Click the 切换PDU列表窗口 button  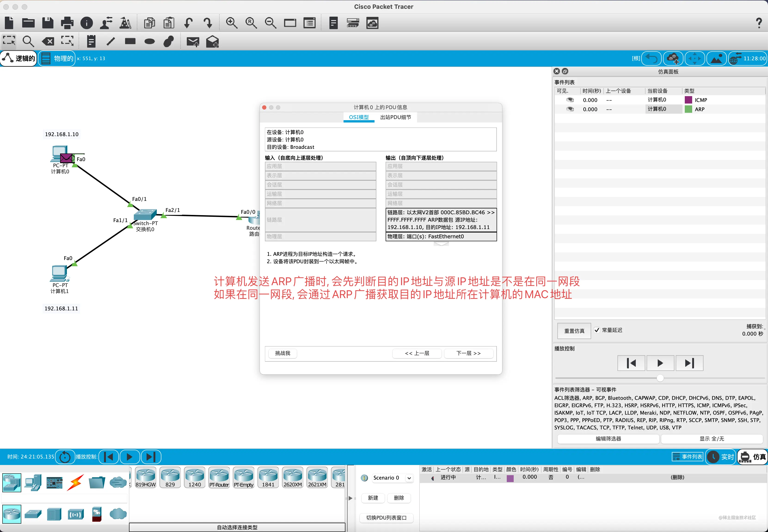coord(386,518)
